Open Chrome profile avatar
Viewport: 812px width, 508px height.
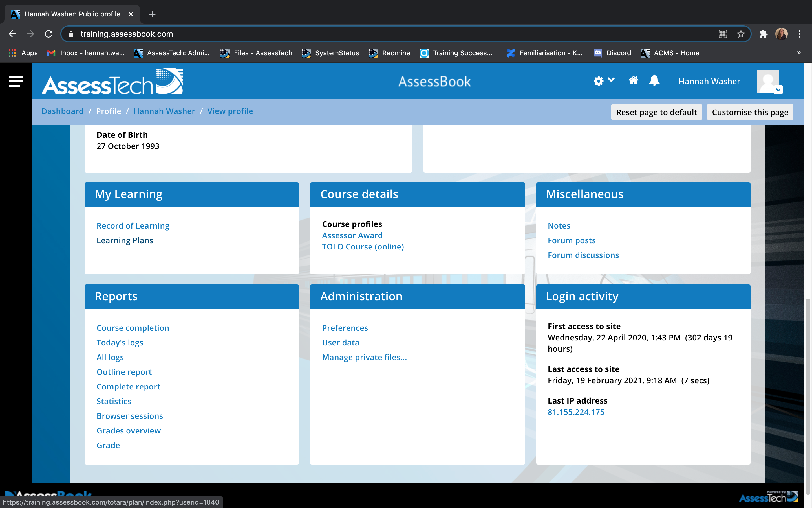pyautogui.click(x=782, y=34)
